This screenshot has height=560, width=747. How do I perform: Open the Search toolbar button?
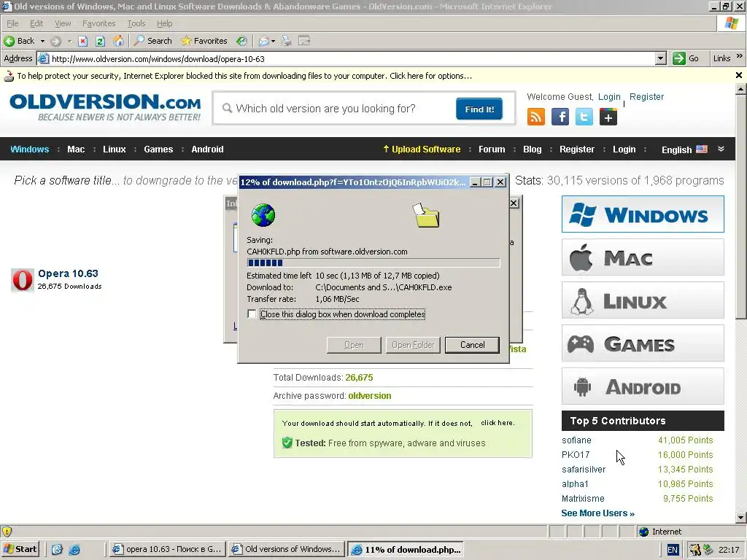tap(153, 41)
